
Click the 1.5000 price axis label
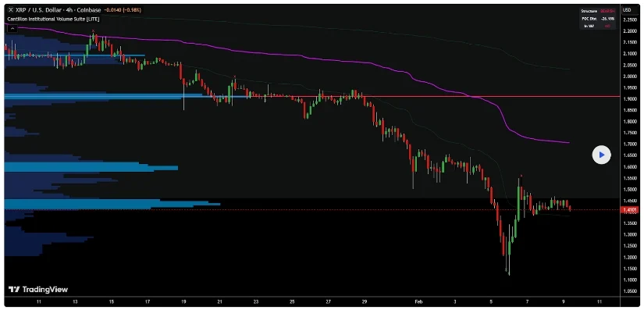(629, 189)
